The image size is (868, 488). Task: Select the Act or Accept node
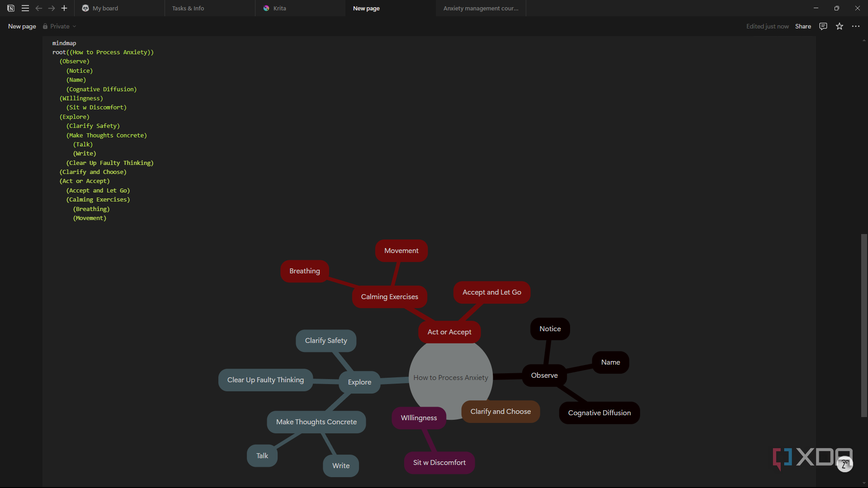pyautogui.click(x=449, y=332)
